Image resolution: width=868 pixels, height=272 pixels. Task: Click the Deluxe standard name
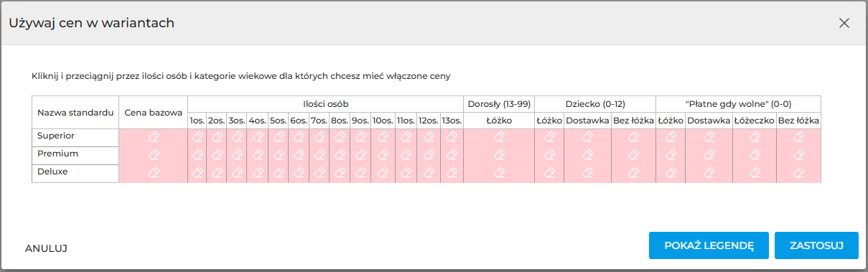52,172
